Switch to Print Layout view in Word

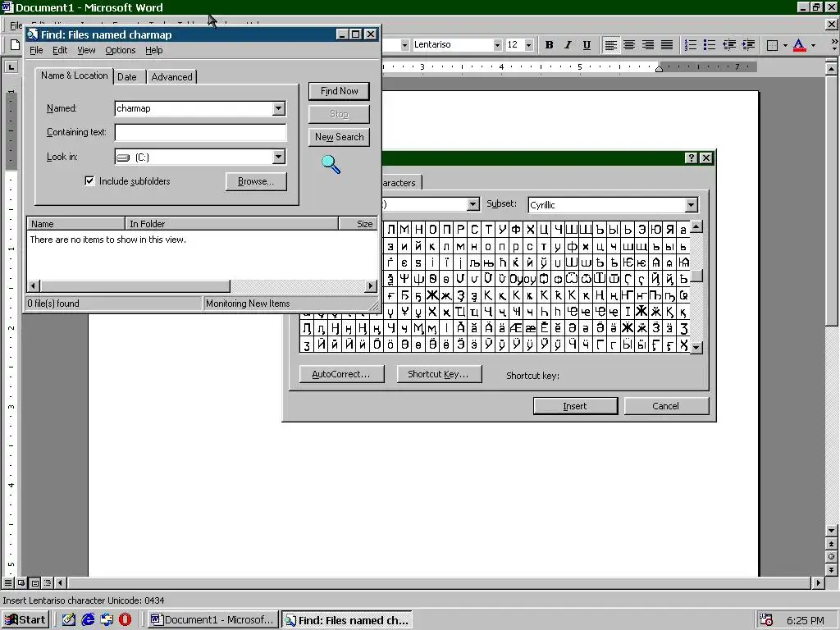click(34, 583)
